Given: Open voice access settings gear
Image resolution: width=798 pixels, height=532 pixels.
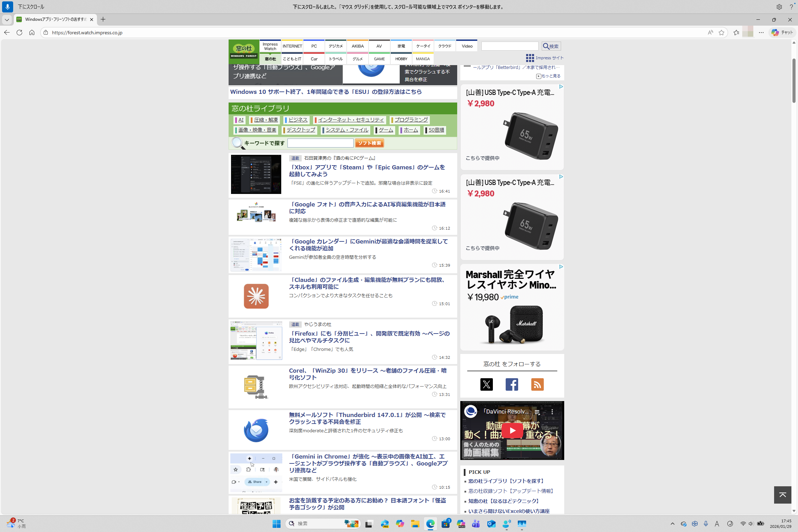Looking at the screenshot, I should point(779,7).
